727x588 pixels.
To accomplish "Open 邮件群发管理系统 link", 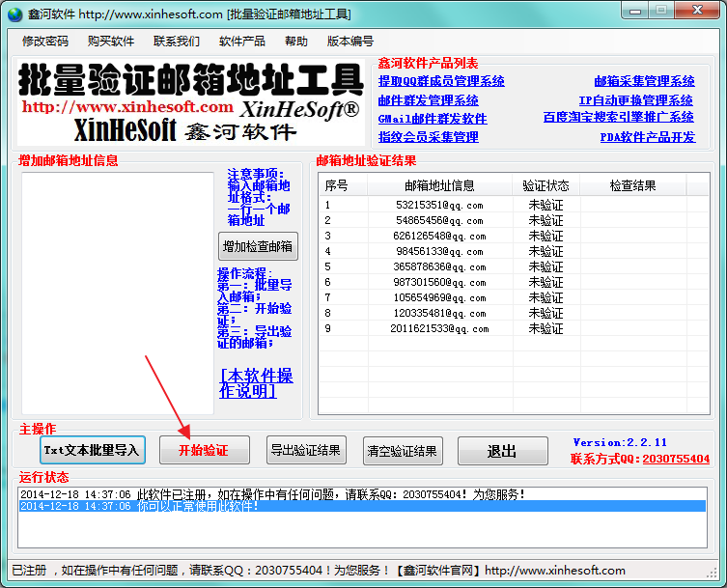I will coord(429,100).
